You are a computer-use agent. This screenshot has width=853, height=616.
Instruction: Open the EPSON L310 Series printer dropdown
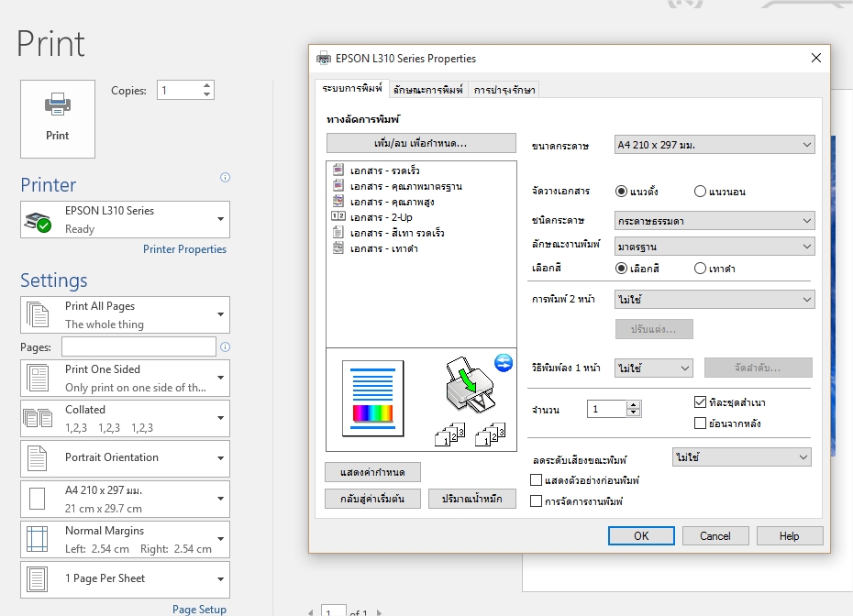tap(125, 220)
